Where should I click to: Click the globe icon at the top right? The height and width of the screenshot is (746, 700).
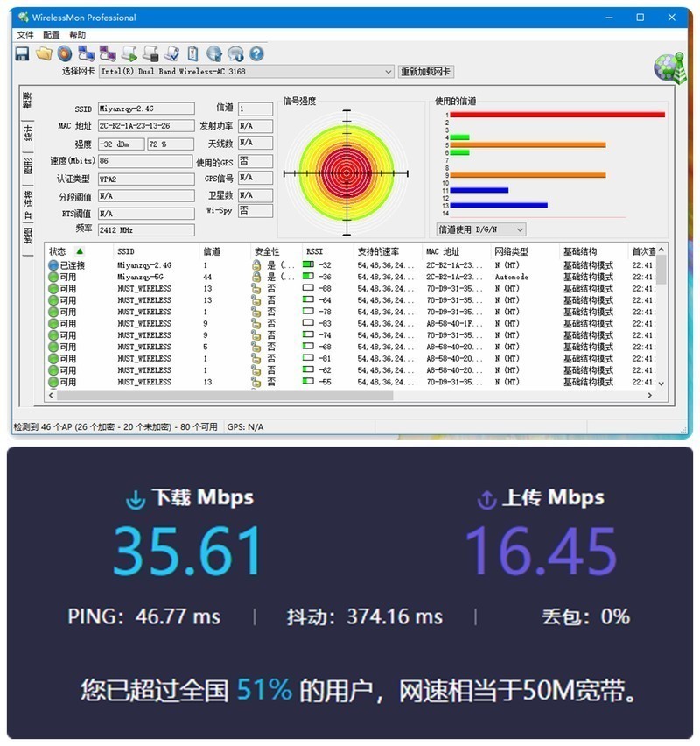pyautogui.click(x=668, y=67)
